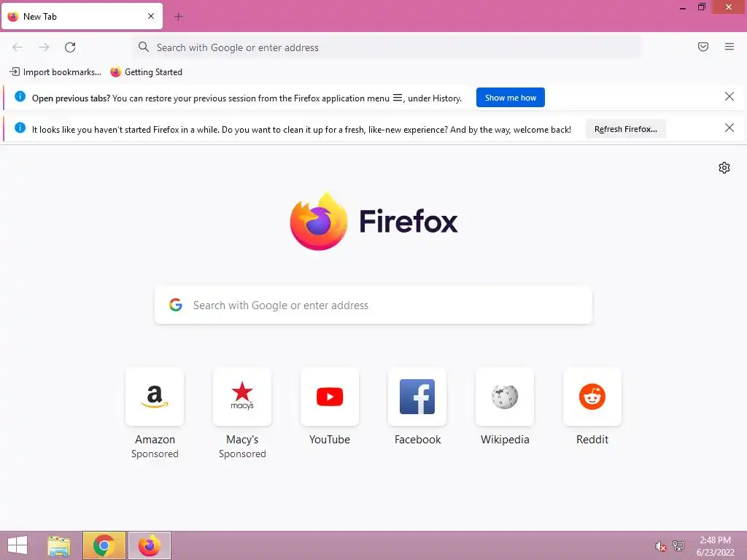Switch to Chrome in the taskbar

tap(104, 545)
